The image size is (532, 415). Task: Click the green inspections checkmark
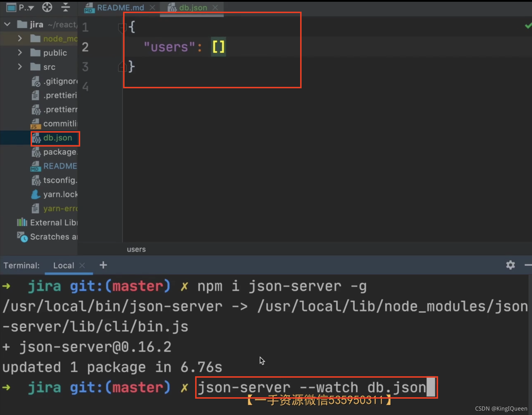(528, 26)
